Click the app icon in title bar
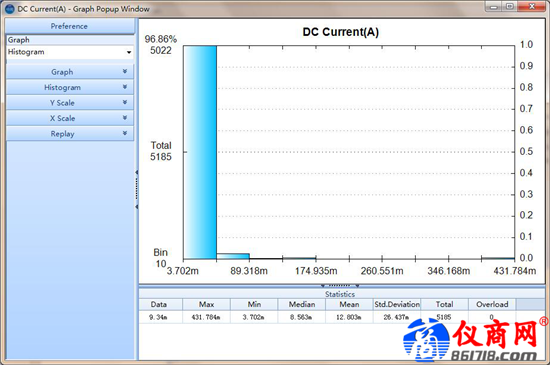This screenshot has height=365, width=550. pyautogui.click(x=10, y=9)
